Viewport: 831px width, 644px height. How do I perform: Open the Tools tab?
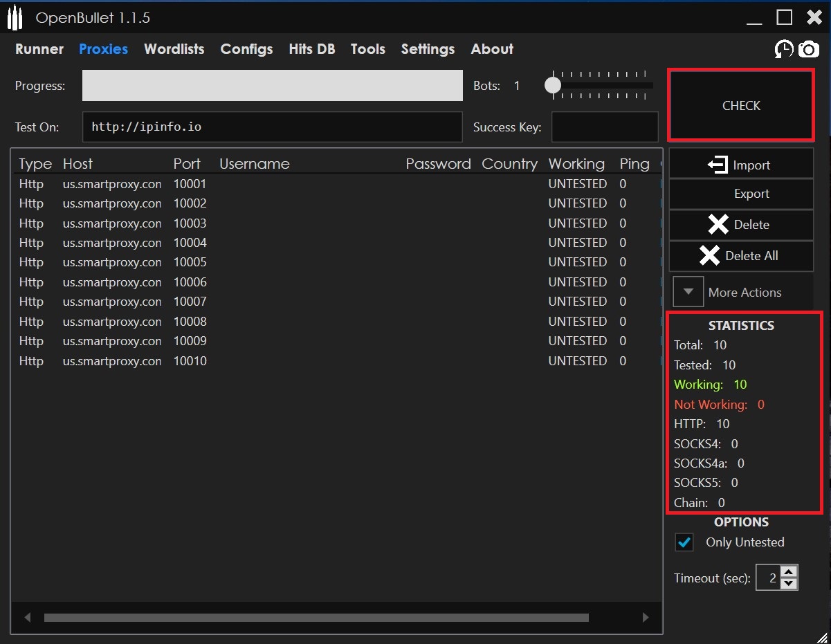(367, 49)
